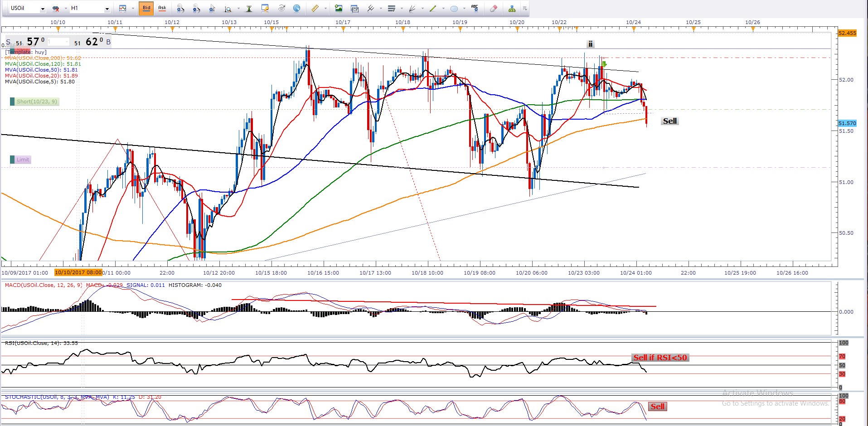The image size is (868, 426).
Task: Click the trade amount input box
Action: [58, 42]
